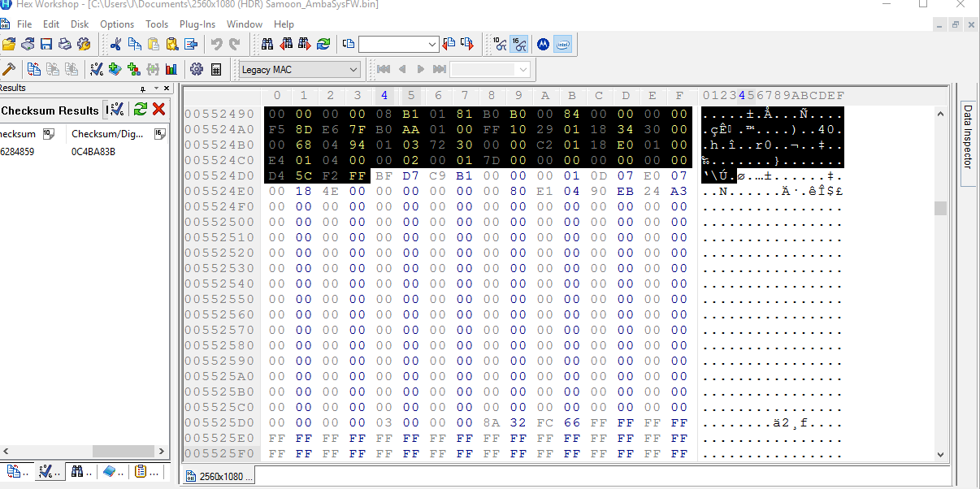Click the Cut scissors icon

tap(115, 44)
